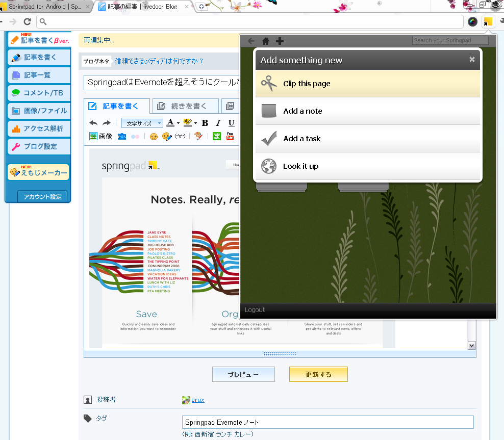
Task: Apply bold formatting with the B icon
Action: [205, 123]
